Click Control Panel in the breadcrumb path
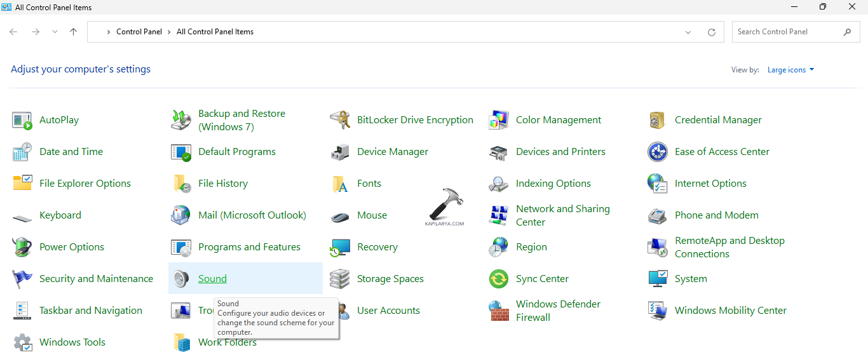This screenshot has width=868, height=364. point(139,32)
